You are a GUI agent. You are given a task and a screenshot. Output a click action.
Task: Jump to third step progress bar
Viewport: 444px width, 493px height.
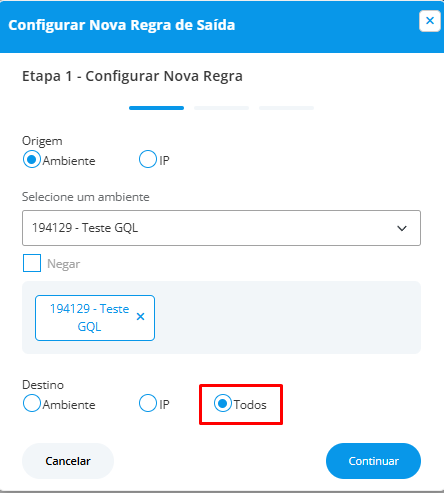click(x=286, y=108)
